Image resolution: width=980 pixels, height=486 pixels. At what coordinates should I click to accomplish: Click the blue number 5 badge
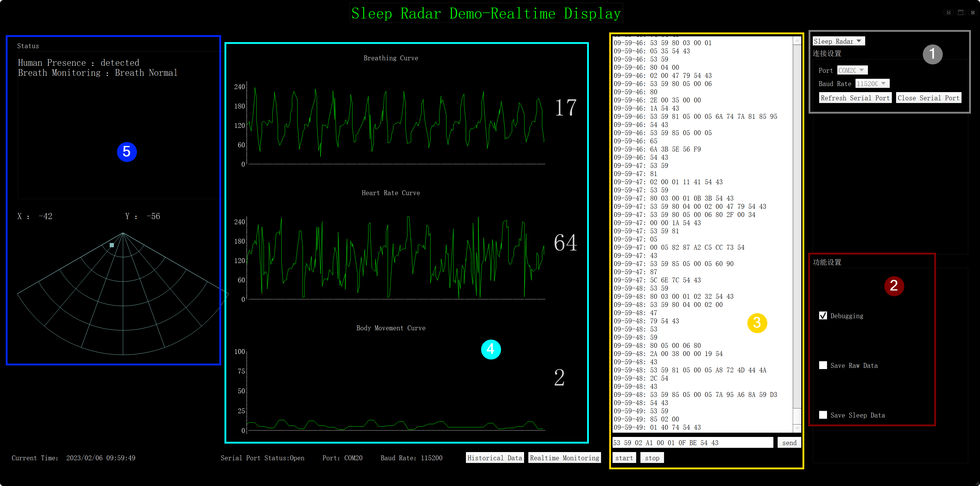127,152
